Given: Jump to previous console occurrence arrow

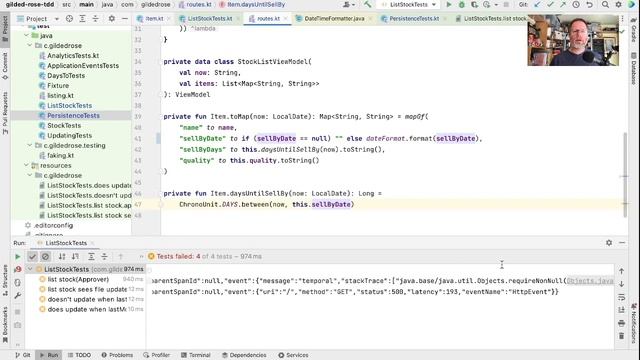Looking at the screenshot, I should pyautogui.click(x=621, y=271).
